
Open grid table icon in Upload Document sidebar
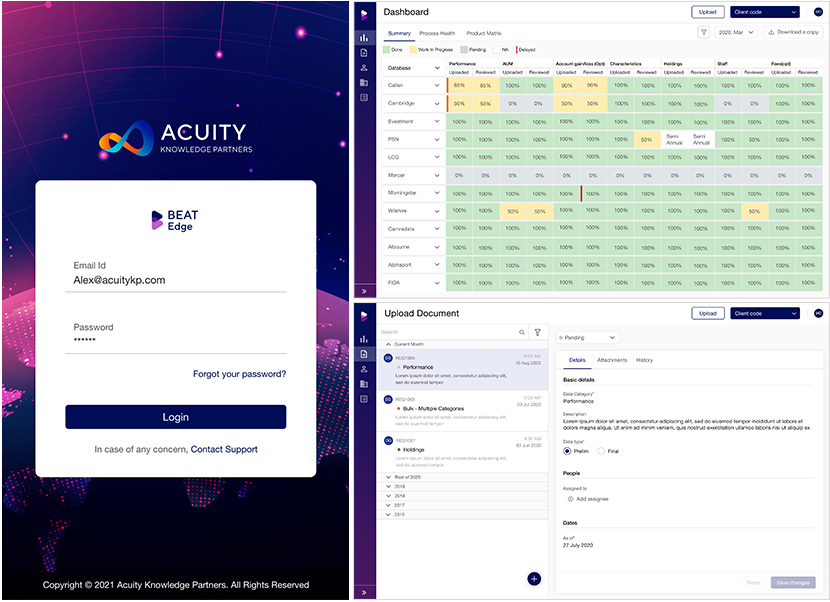[x=364, y=399]
